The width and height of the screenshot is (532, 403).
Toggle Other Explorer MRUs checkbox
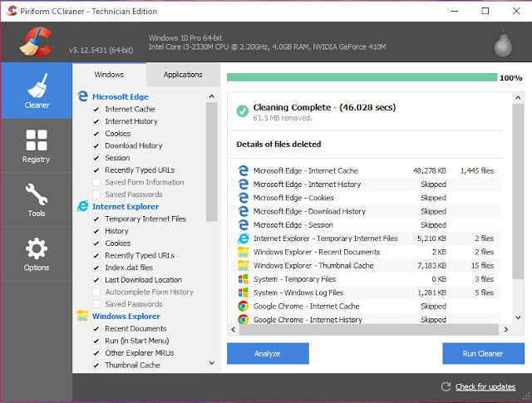click(x=96, y=353)
